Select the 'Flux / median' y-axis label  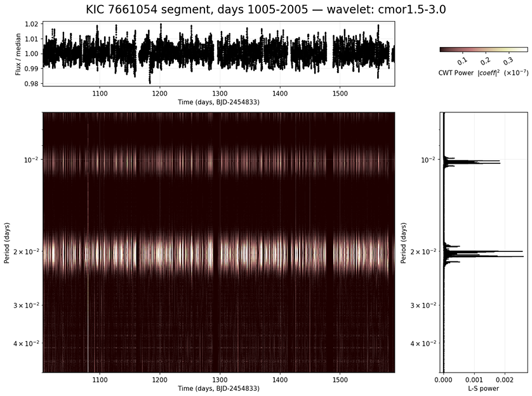pyautogui.click(x=18, y=54)
